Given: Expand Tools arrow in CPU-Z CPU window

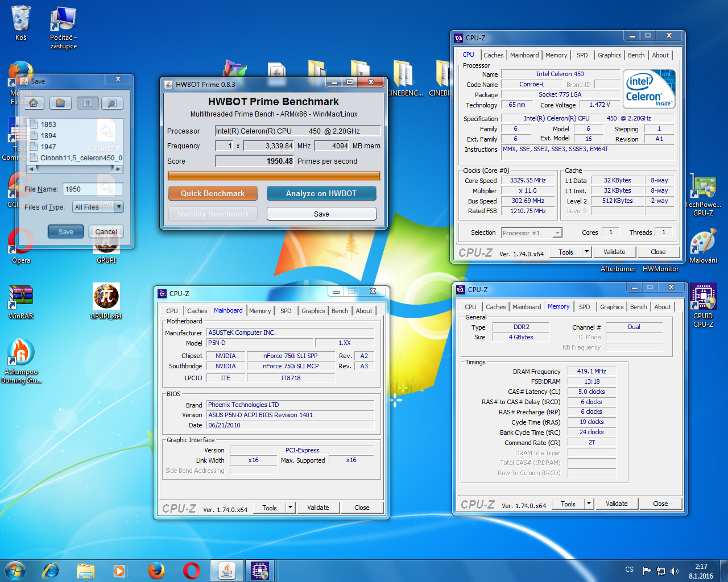Looking at the screenshot, I should pyautogui.click(x=587, y=252).
